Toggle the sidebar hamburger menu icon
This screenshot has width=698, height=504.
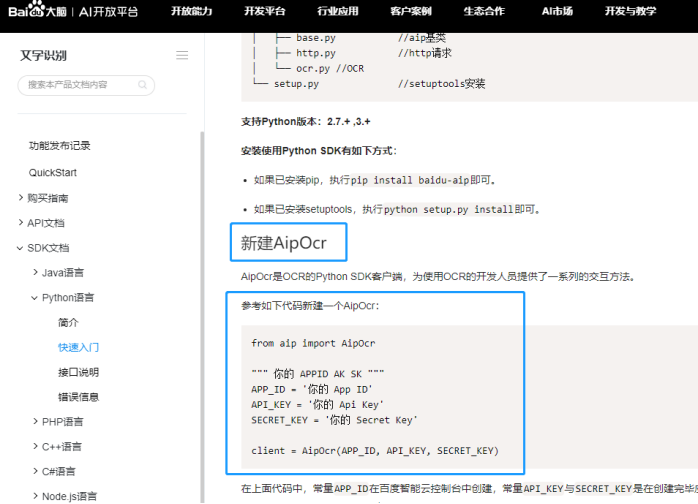182,55
